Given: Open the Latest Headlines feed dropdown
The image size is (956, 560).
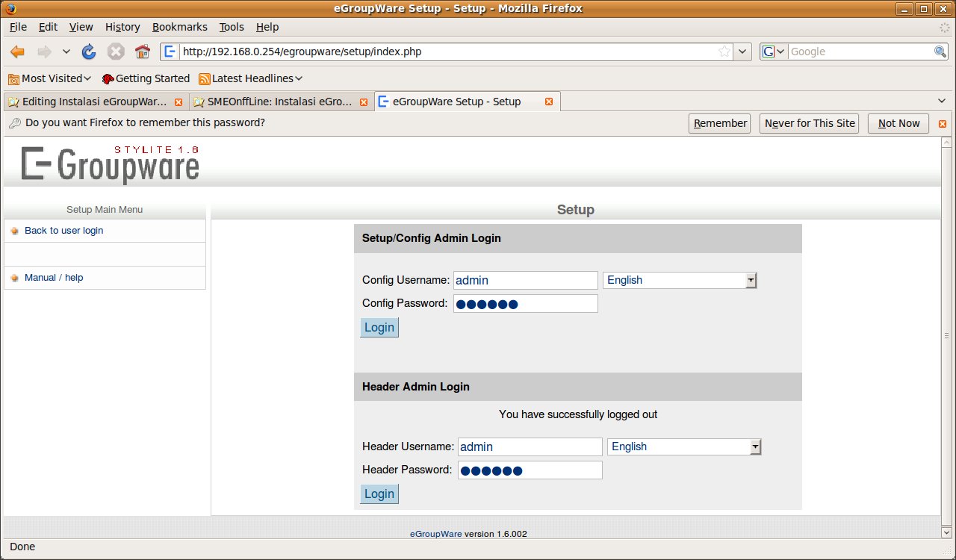Looking at the screenshot, I should [x=251, y=78].
